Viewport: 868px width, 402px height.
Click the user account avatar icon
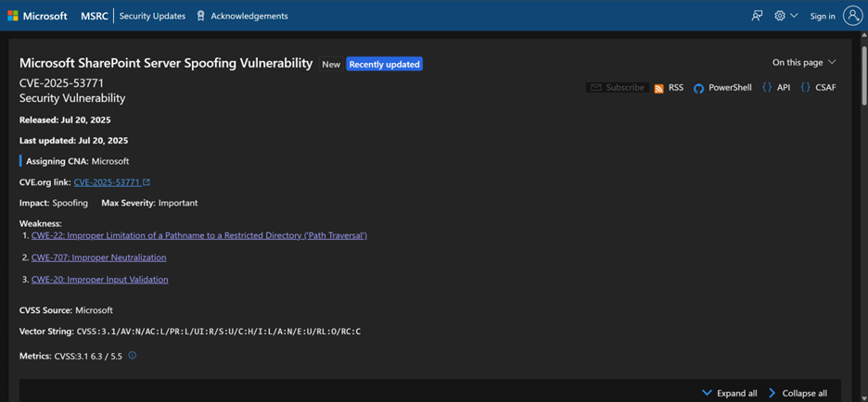(x=852, y=16)
